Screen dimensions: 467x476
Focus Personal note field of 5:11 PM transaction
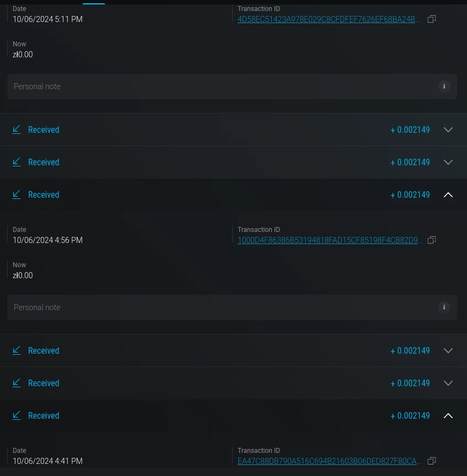221,86
